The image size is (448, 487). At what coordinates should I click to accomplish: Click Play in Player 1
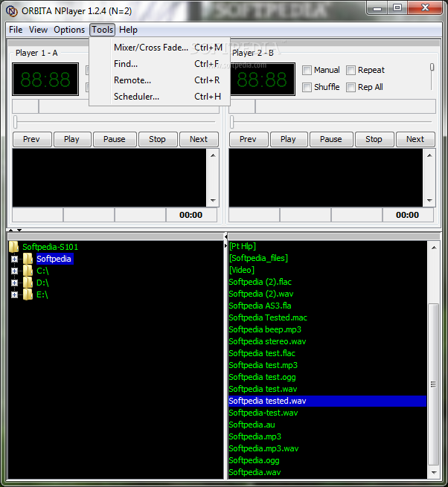click(x=72, y=139)
